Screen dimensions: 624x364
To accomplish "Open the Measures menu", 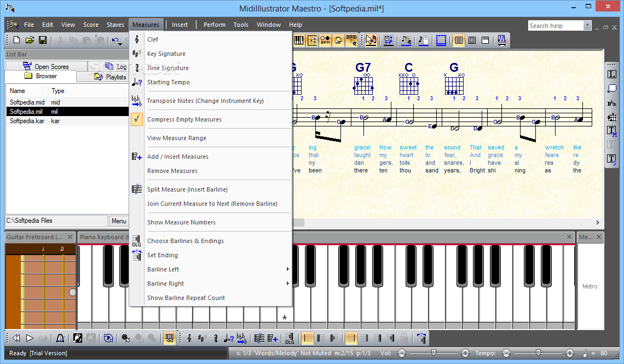I will coord(146,25).
